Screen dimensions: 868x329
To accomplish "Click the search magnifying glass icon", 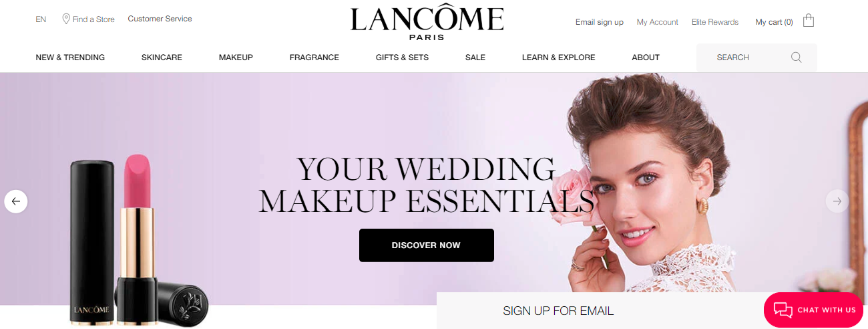I will point(796,58).
